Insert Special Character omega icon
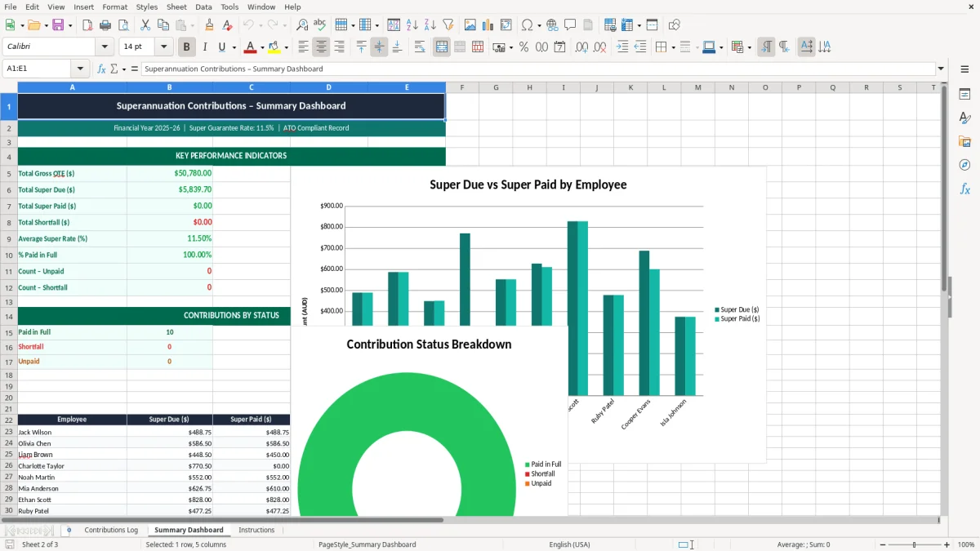Image resolution: width=980 pixels, height=551 pixels. (526, 25)
